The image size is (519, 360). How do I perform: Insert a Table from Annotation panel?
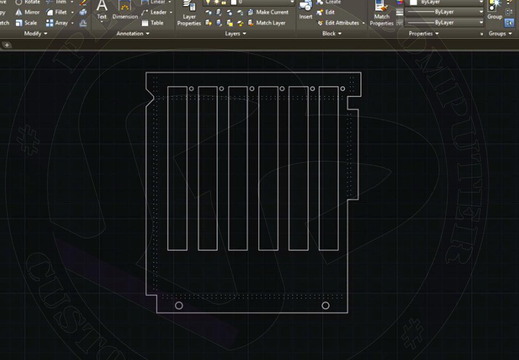[153, 23]
